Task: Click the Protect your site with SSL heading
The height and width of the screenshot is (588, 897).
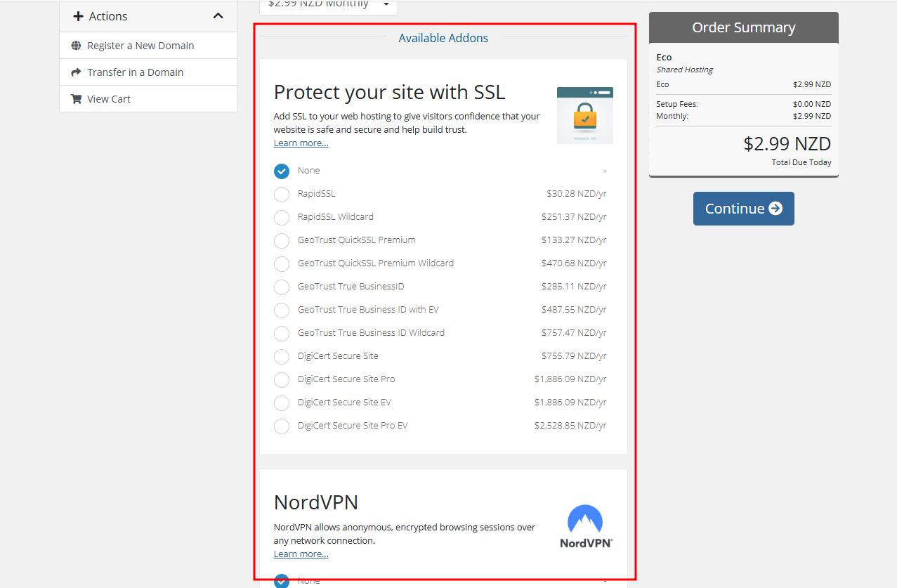Action: coord(390,92)
